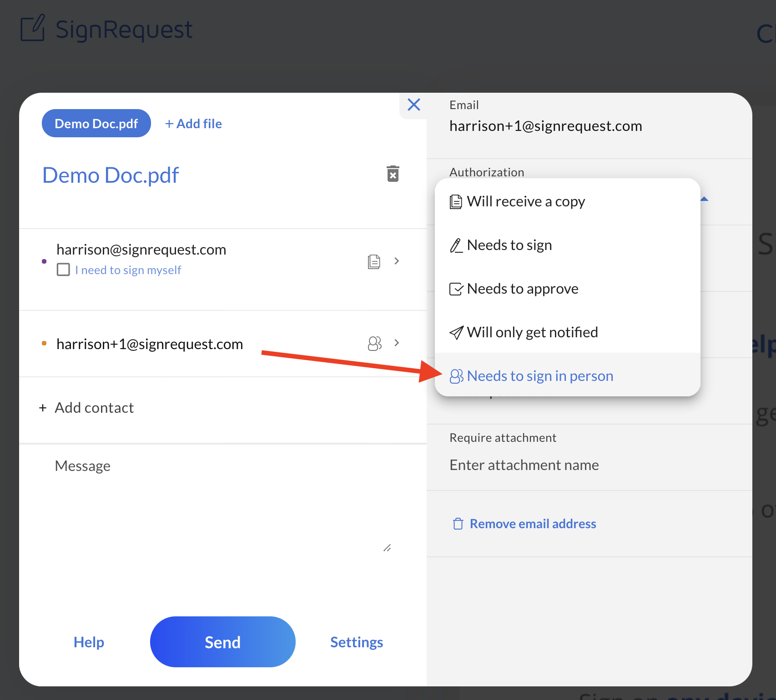Click '+ Add file' link
The image size is (776, 700).
193,124
